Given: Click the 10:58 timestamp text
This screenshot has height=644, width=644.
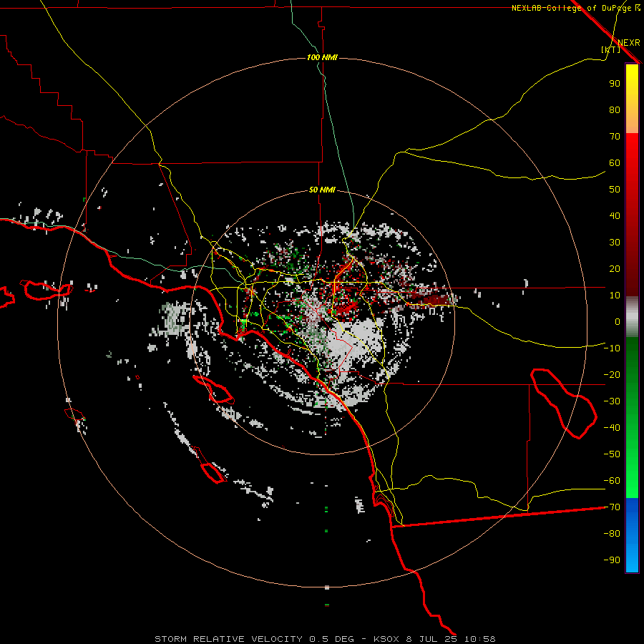Looking at the screenshot, I should click(479, 639).
